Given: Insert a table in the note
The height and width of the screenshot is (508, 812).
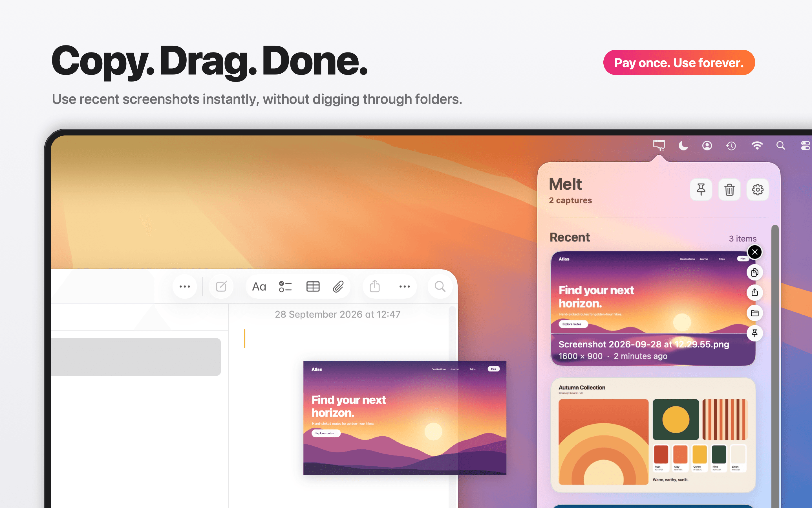Looking at the screenshot, I should (x=313, y=286).
